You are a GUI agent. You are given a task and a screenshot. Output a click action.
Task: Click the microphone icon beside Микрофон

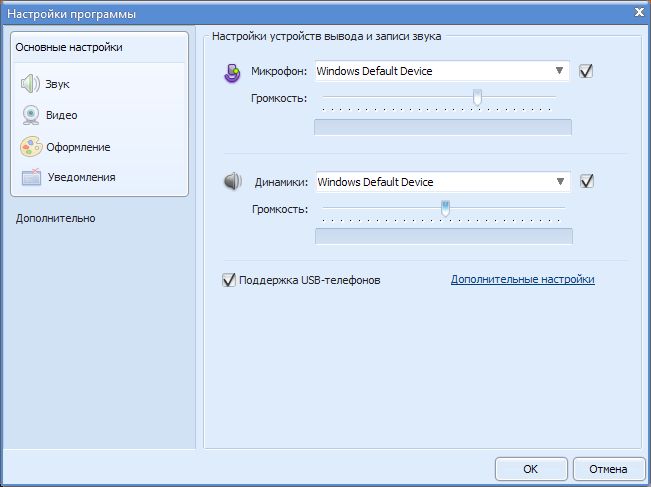(232, 72)
